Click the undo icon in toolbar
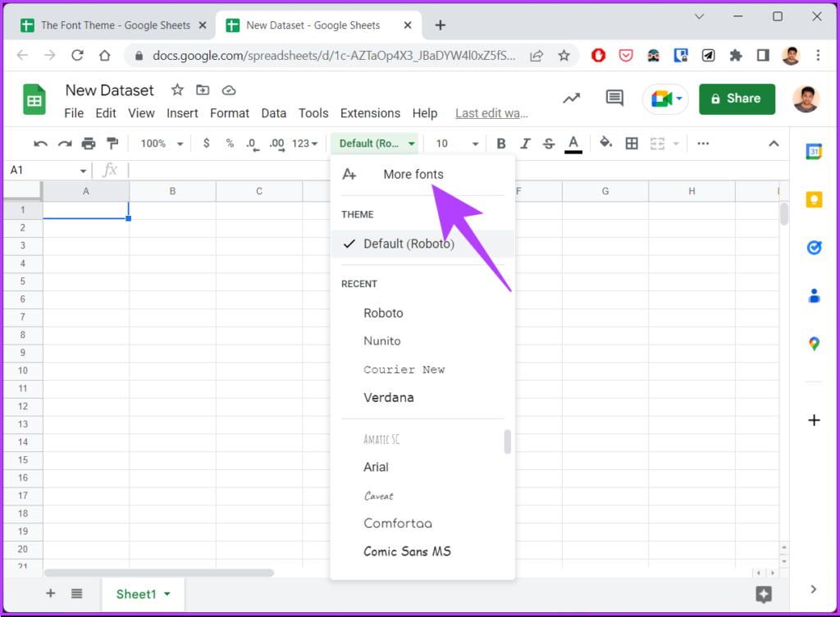The height and width of the screenshot is (617, 840). (40, 144)
